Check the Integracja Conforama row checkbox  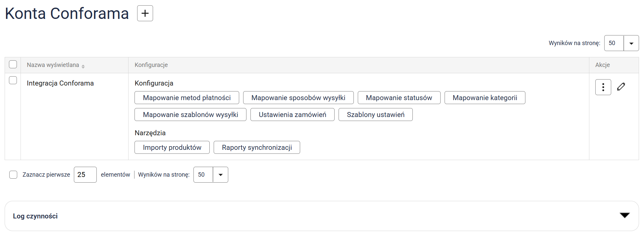click(x=13, y=80)
